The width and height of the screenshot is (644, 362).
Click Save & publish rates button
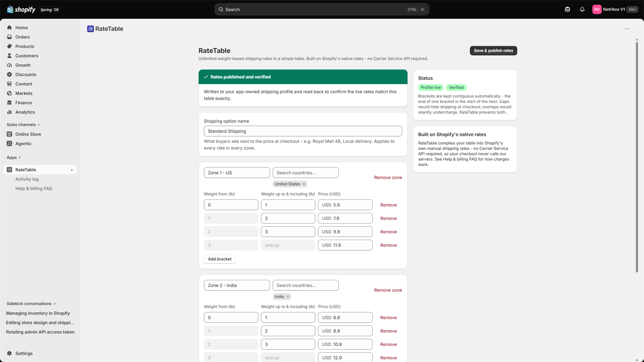pyautogui.click(x=493, y=51)
